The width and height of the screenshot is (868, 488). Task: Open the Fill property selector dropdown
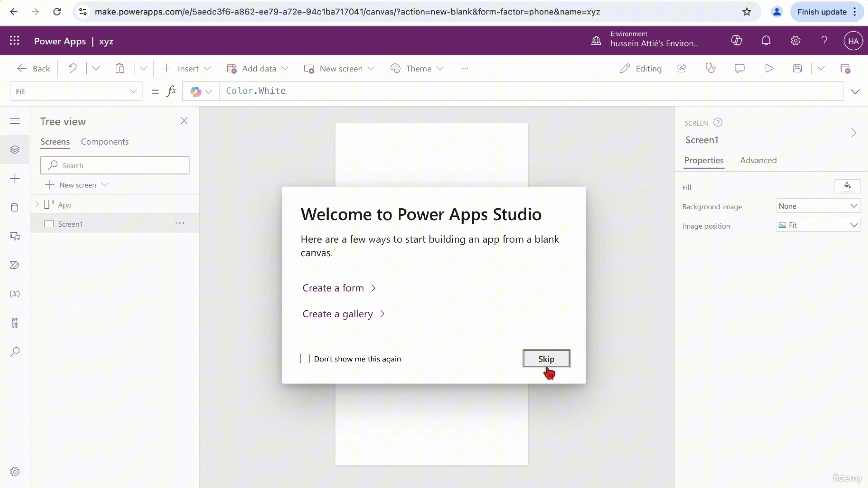pyautogui.click(x=76, y=91)
